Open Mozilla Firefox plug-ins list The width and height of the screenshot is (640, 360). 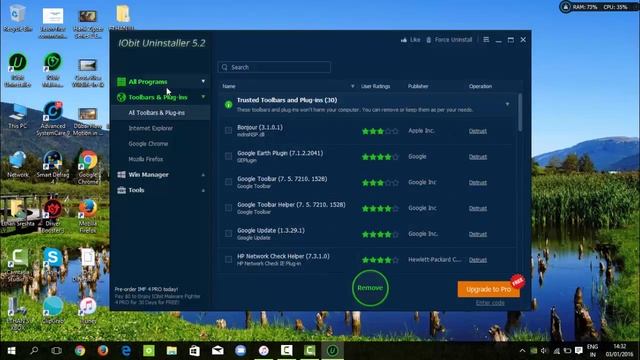[x=146, y=159]
